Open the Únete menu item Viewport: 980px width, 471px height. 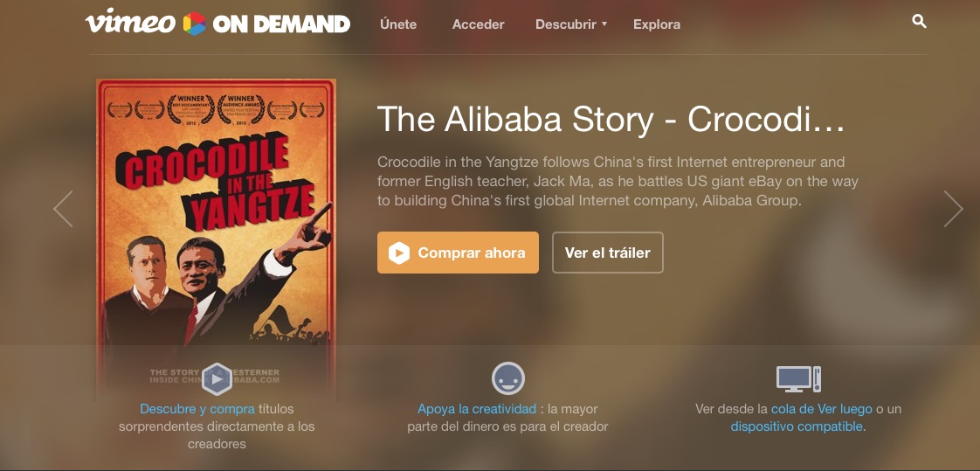[398, 24]
